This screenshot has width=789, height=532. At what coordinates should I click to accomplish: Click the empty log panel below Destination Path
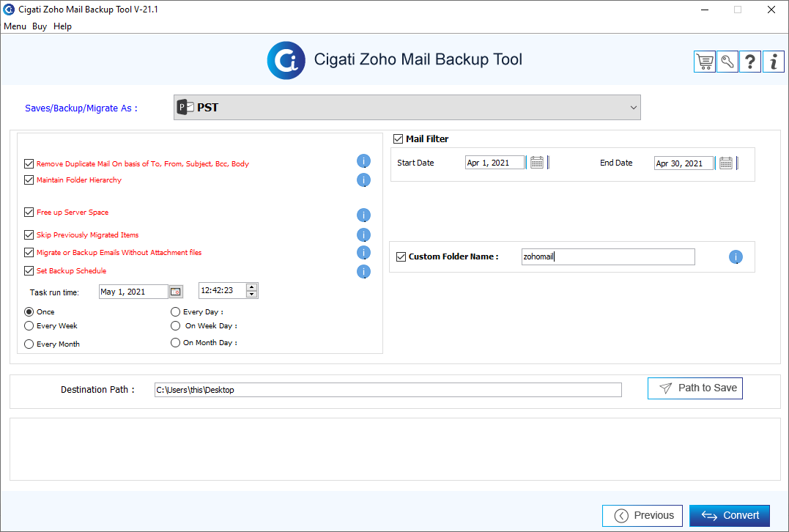pyautogui.click(x=395, y=449)
